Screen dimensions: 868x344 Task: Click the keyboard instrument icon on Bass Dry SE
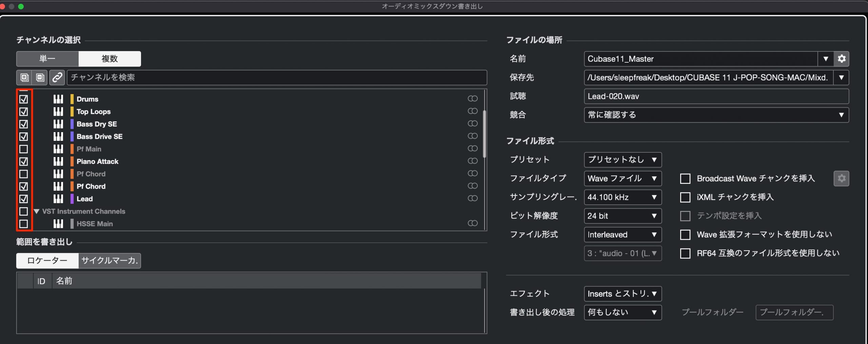(58, 124)
